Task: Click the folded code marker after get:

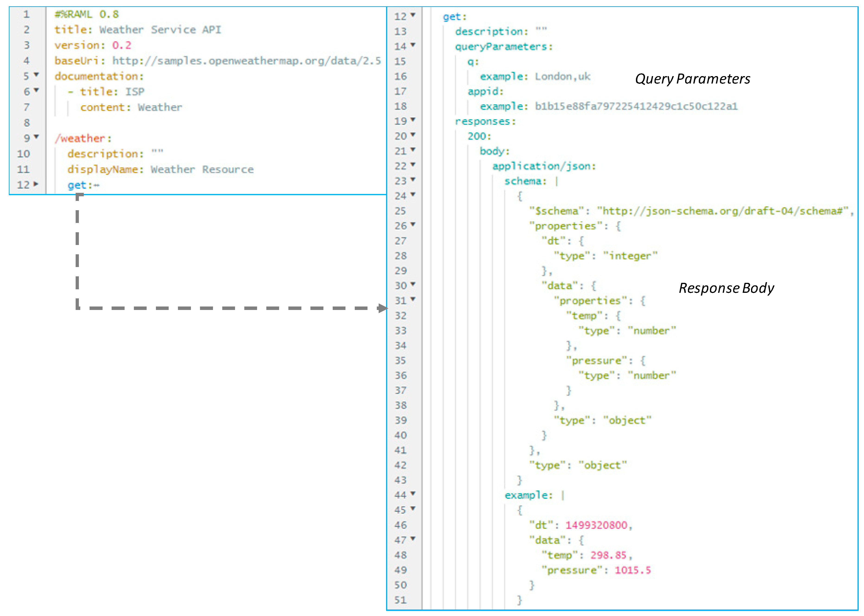Action: point(97,185)
